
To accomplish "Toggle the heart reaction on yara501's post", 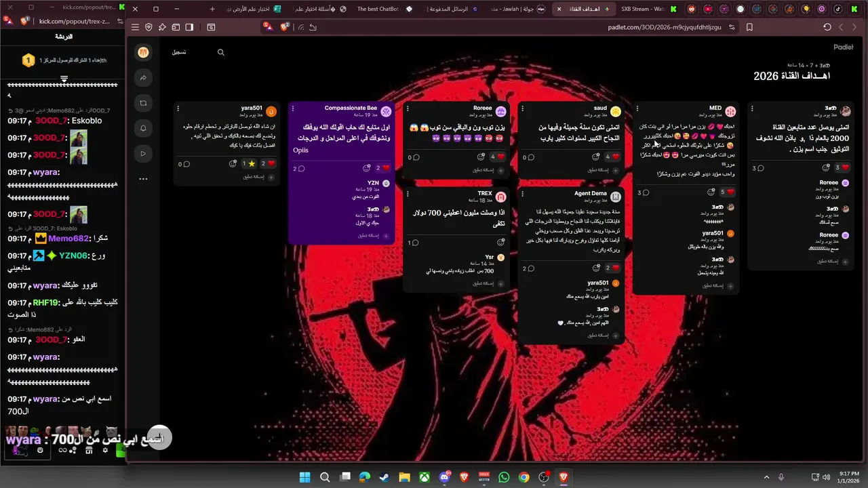I will [x=268, y=164].
